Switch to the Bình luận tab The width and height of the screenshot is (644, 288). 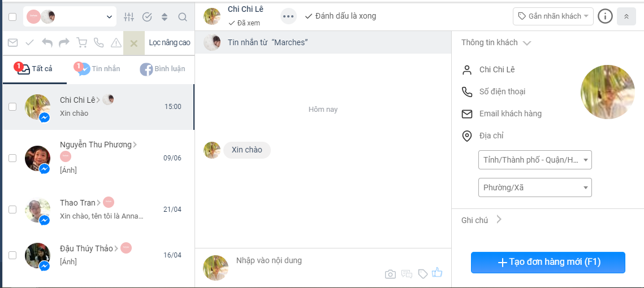pyautogui.click(x=163, y=69)
